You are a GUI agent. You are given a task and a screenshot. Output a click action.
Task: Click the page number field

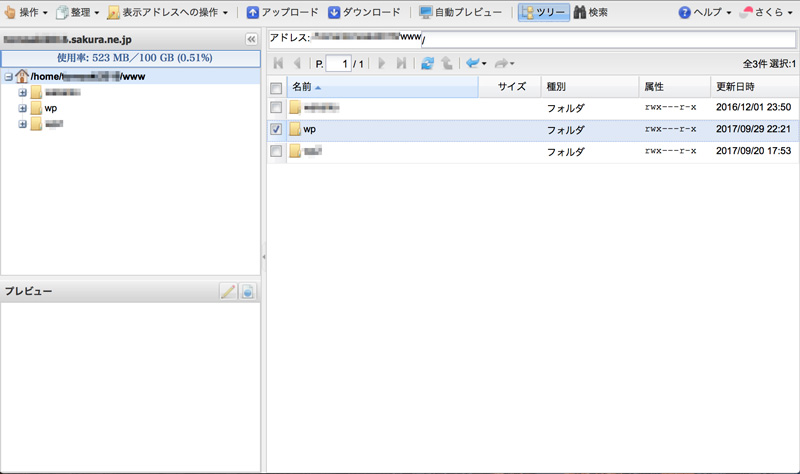tap(338, 63)
